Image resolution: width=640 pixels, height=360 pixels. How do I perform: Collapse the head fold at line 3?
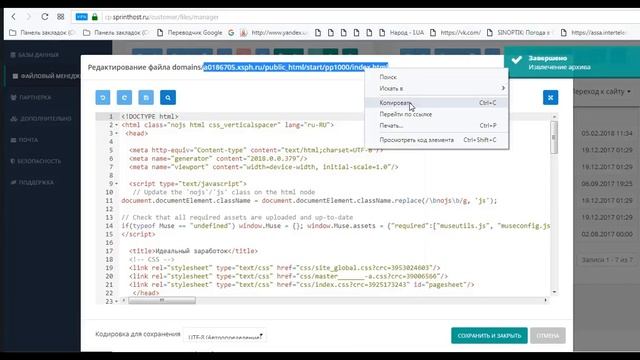pos(116,133)
